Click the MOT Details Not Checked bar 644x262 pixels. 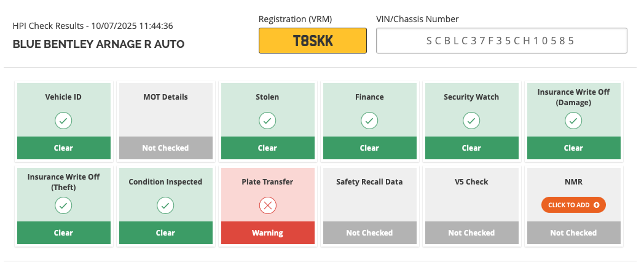pos(165,148)
